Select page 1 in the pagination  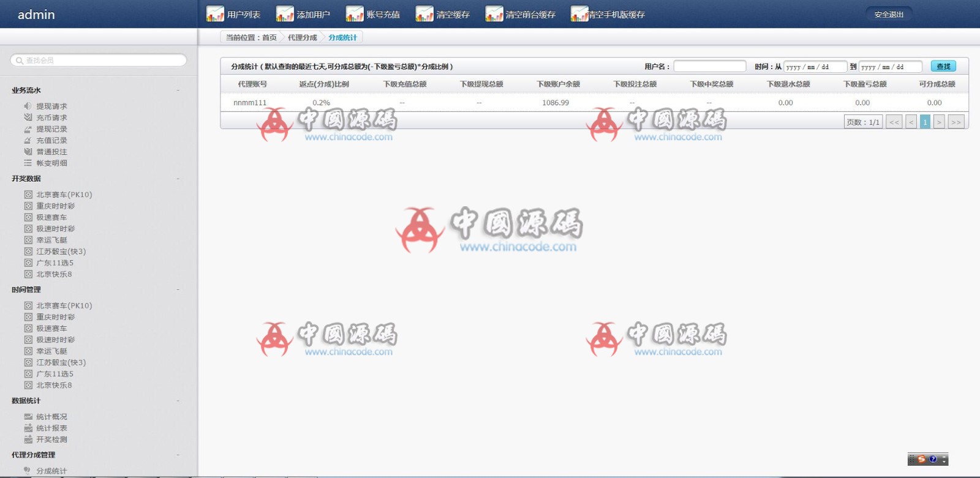(925, 122)
